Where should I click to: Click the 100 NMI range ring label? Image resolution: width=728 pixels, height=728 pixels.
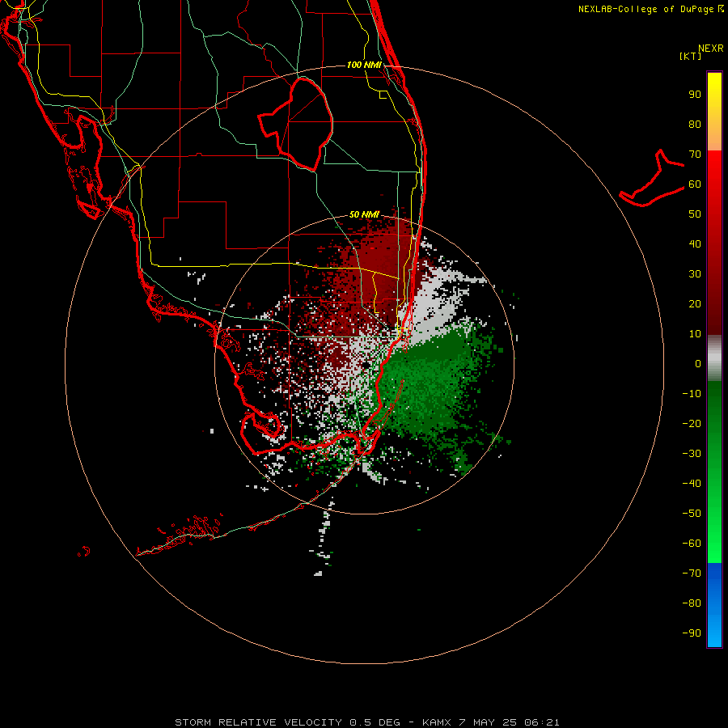point(364,65)
